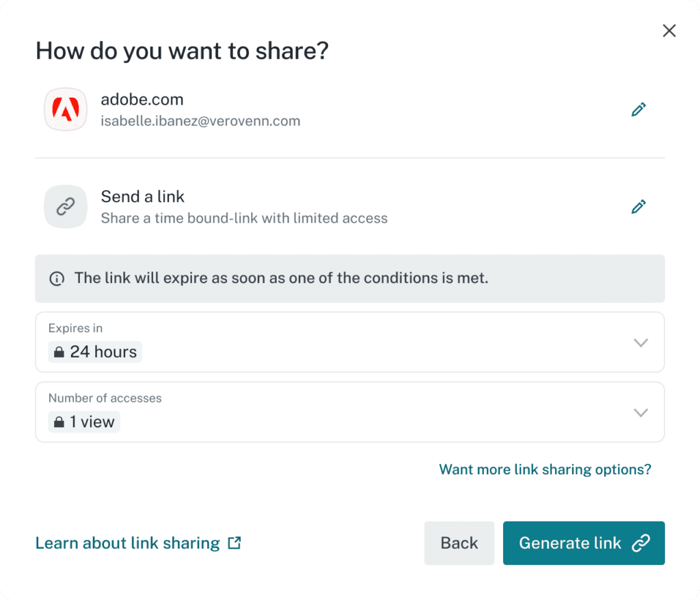
Task: Open Want more link sharing options
Action: pyautogui.click(x=545, y=469)
